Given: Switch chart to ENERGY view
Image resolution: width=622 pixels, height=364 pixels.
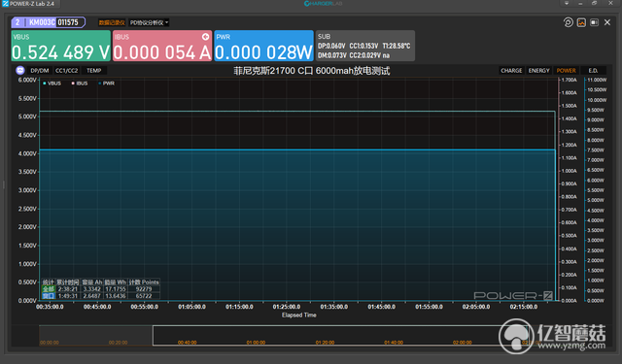Looking at the screenshot, I should [538, 71].
